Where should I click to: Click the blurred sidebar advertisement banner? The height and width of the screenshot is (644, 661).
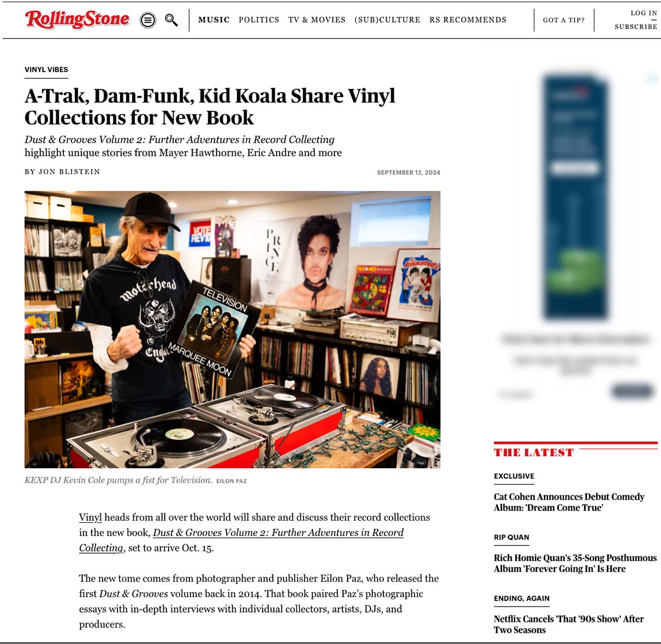click(575, 198)
